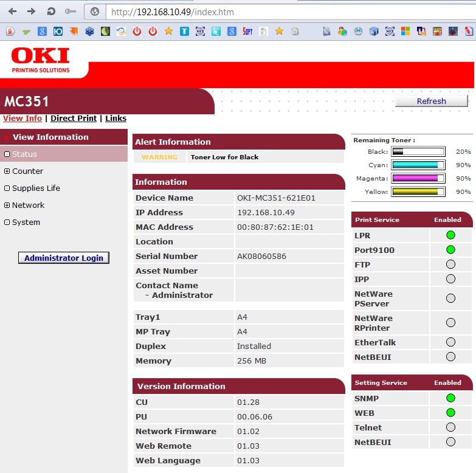The image size is (476, 473).
Task: Open the burger spam bookmark icon
Action: pyautogui.click(x=437, y=31)
